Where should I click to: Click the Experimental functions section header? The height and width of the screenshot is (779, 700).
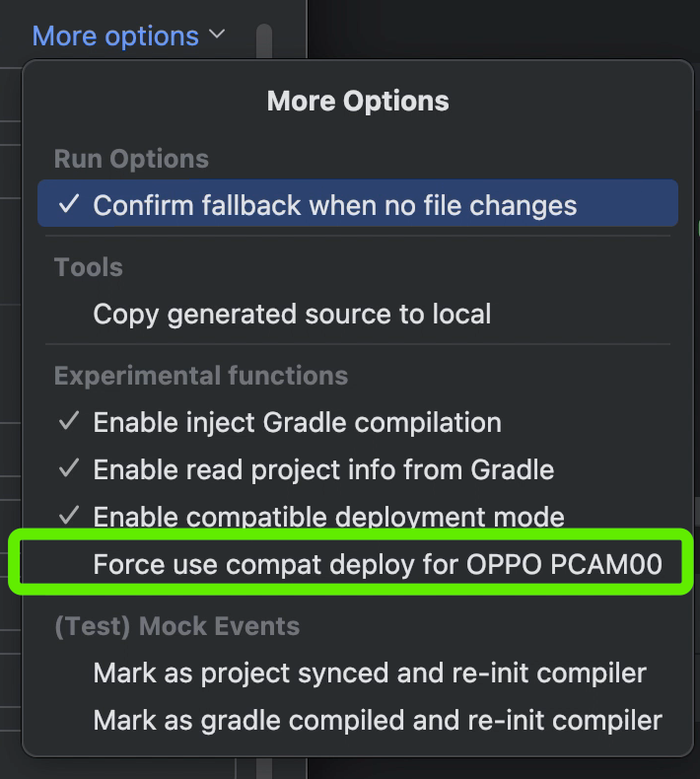(201, 376)
